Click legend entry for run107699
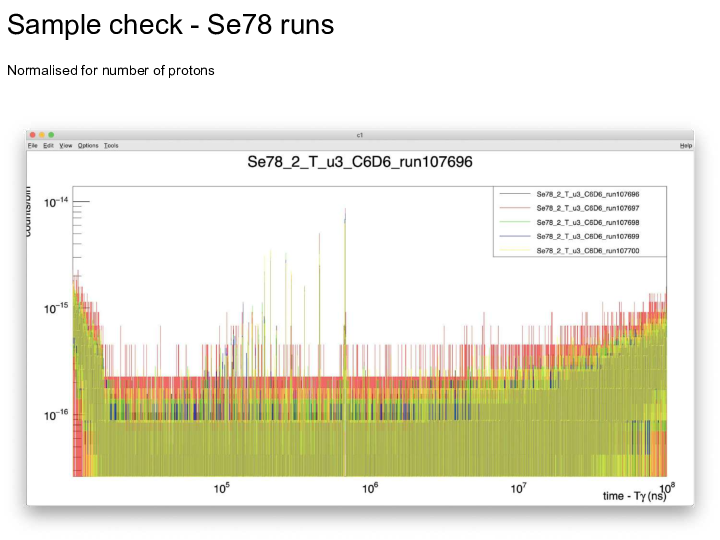 coord(588,236)
